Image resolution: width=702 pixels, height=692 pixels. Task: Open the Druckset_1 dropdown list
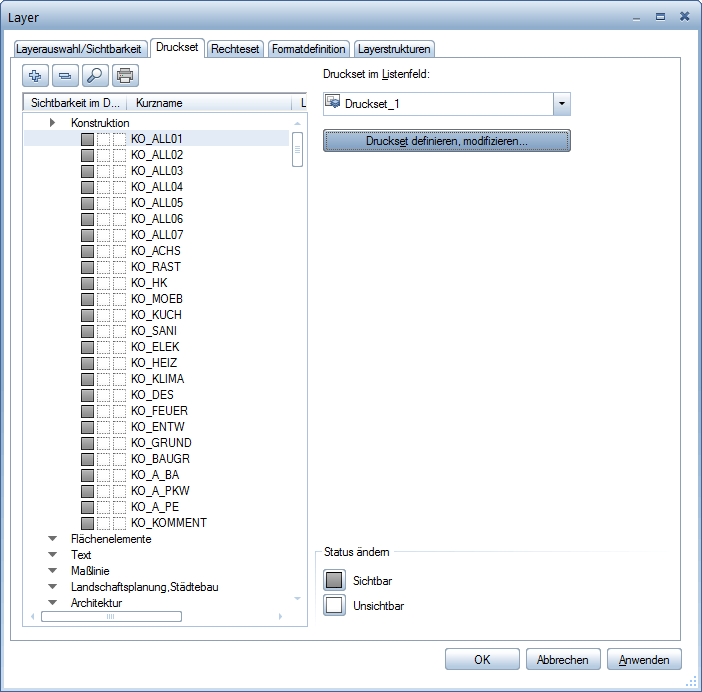pyautogui.click(x=562, y=104)
